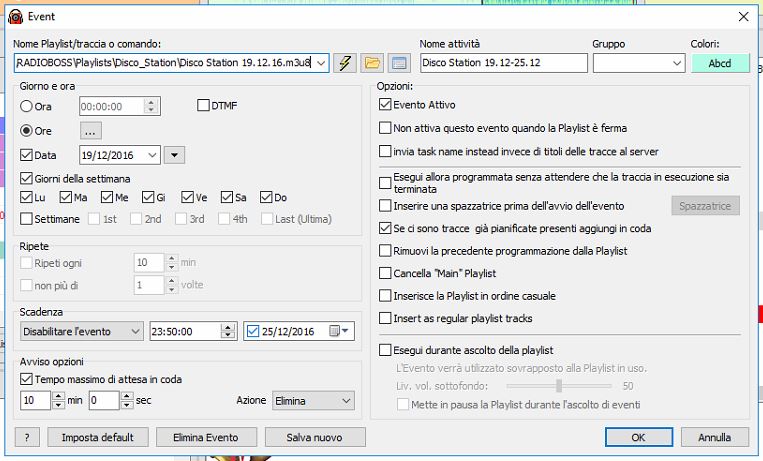Adjust the background volume level slider
Screen dimensions: 763x461
tap(559, 386)
